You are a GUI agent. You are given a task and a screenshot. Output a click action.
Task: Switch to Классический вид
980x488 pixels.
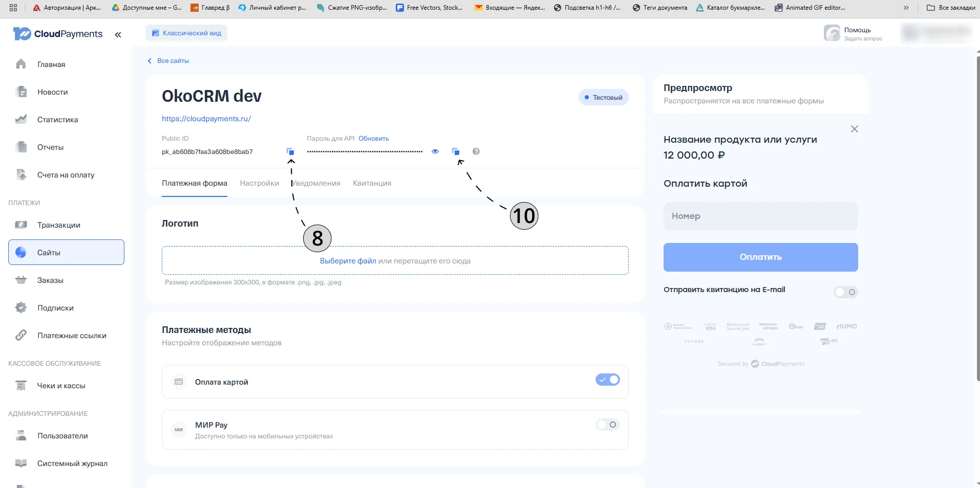click(x=186, y=33)
